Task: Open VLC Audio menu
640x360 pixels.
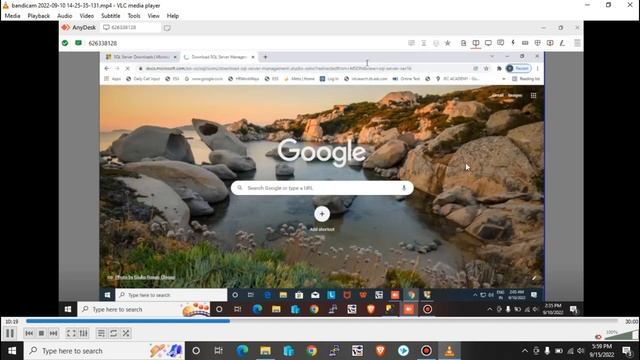Action: [x=64, y=16]
